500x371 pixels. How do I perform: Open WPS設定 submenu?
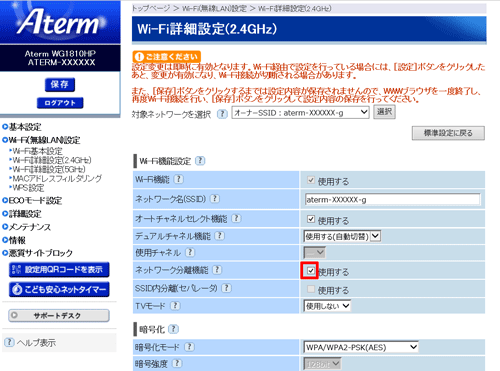28,188
